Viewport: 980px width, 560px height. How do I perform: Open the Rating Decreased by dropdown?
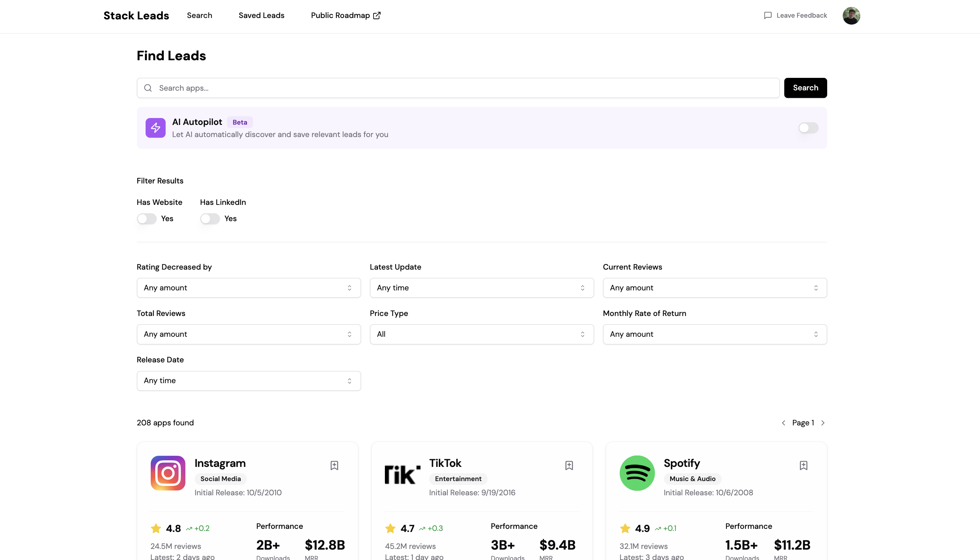249,288
